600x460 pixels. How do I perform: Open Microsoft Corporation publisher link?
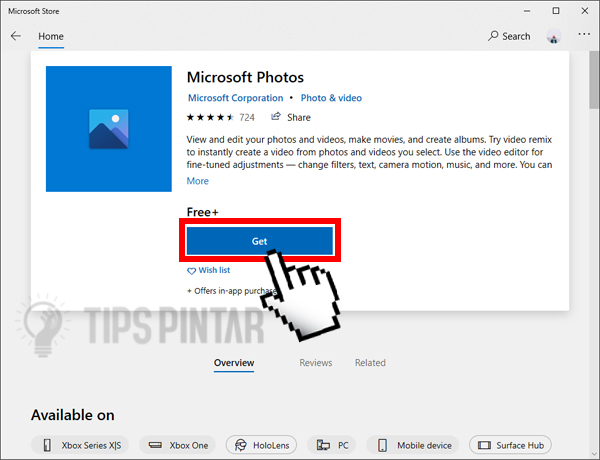235,98
